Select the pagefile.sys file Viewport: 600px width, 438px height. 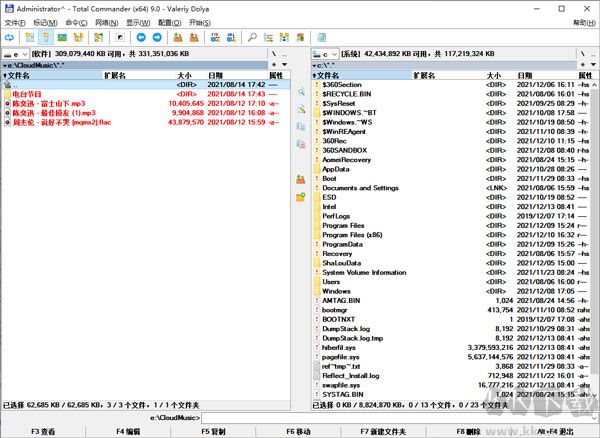pyautogui.click(x=452, y=357)
